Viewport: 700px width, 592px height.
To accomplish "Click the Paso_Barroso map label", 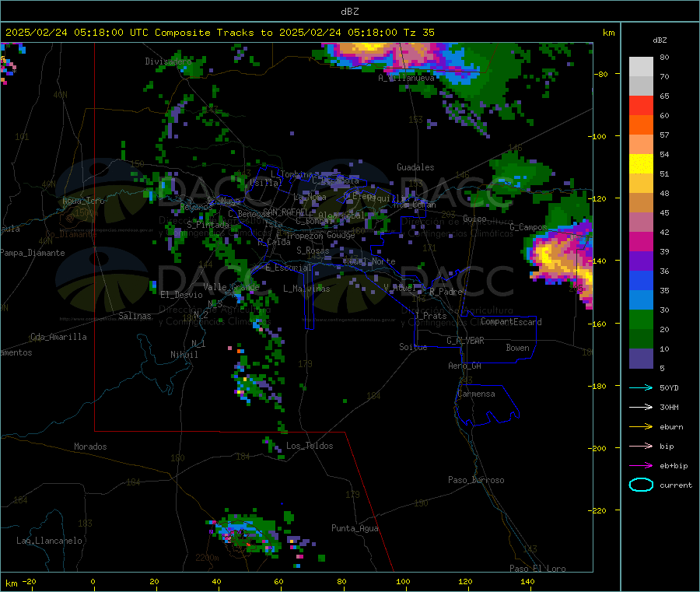I will [x=476, y=481].
